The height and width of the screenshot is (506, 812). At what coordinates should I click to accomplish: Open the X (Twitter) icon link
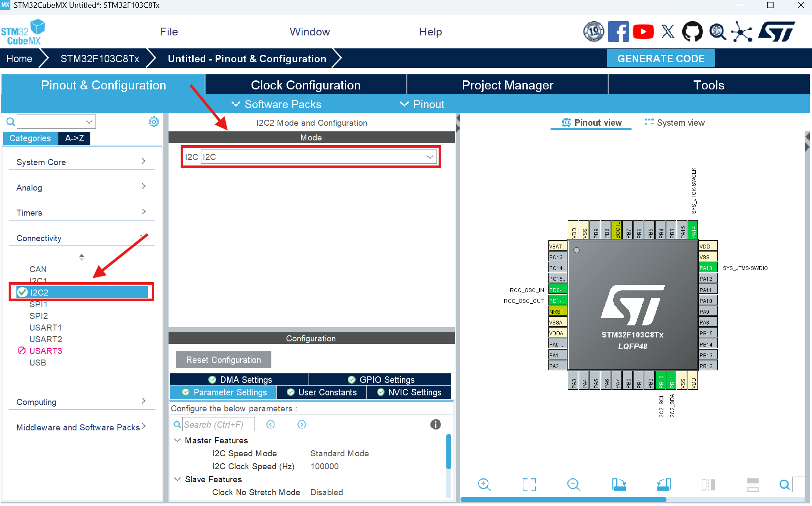(x=668, y=32)
